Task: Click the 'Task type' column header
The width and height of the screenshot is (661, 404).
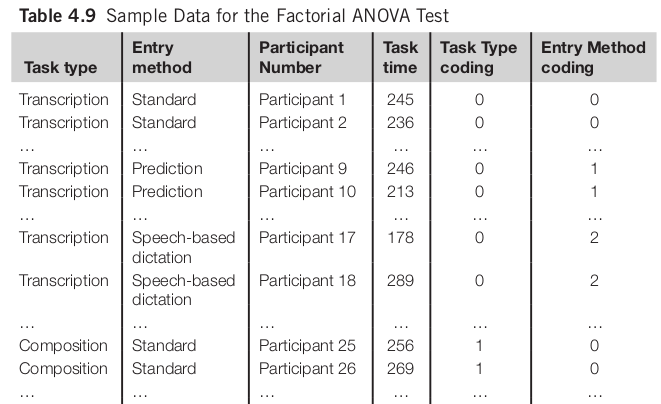Action: pos(58,68)
